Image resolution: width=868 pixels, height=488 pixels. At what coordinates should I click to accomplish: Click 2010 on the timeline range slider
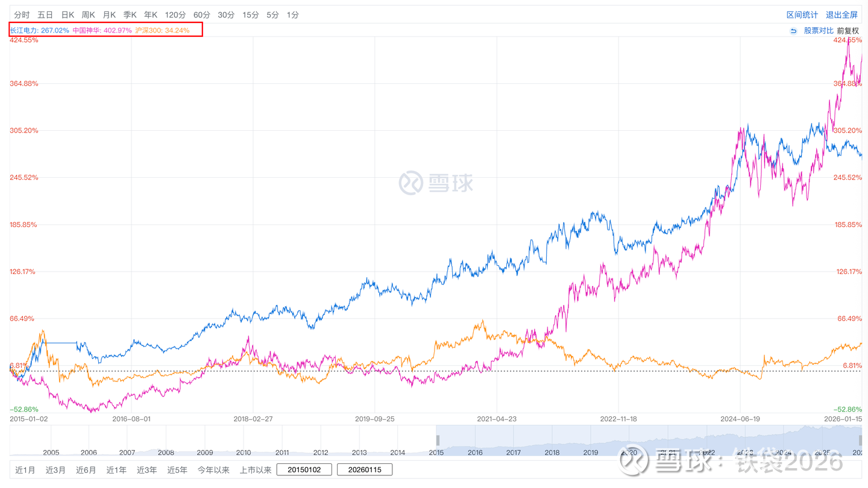[x=244, y=452]
